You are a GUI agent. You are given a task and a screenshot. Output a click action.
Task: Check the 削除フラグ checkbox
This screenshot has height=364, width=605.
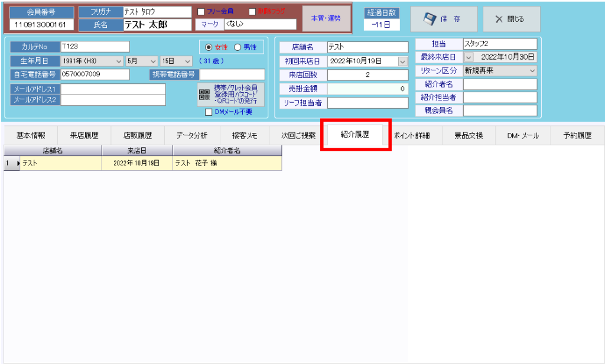click(x=252, y=11)
